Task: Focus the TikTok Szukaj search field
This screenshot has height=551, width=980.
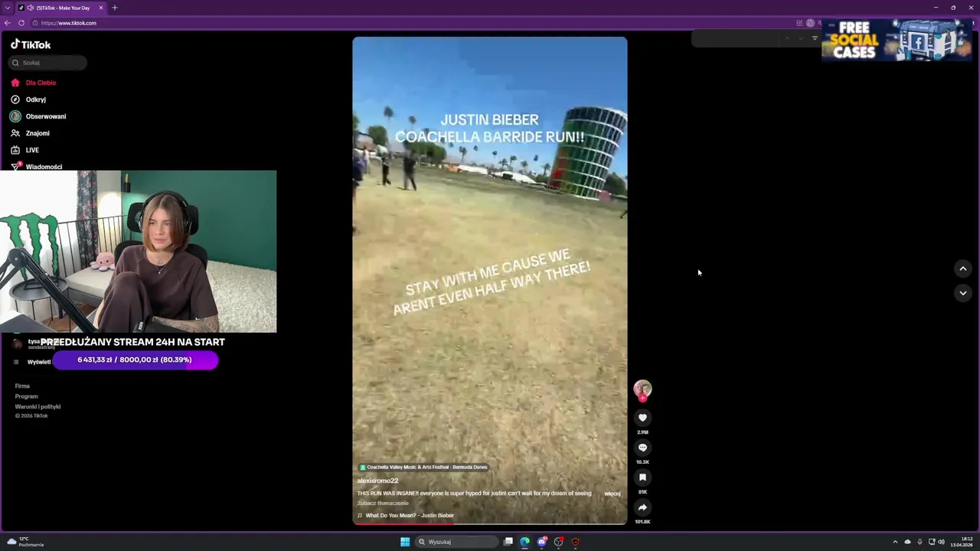Action: [48, 63]
